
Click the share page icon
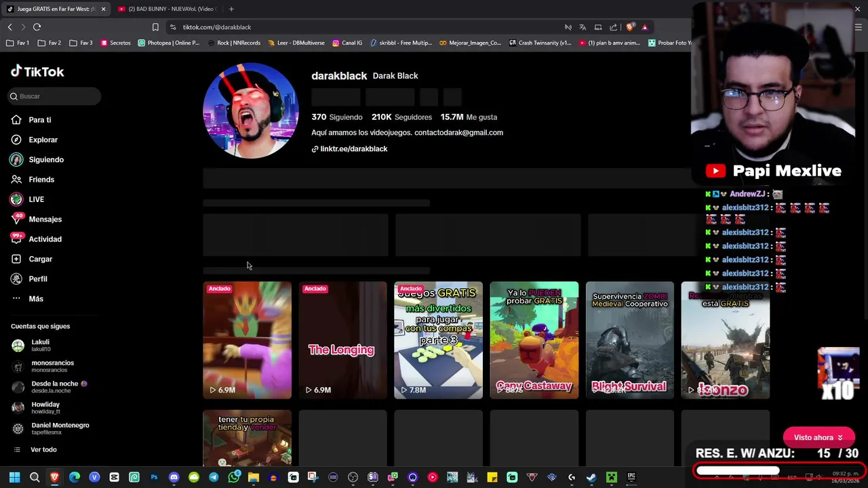[614, 27]
